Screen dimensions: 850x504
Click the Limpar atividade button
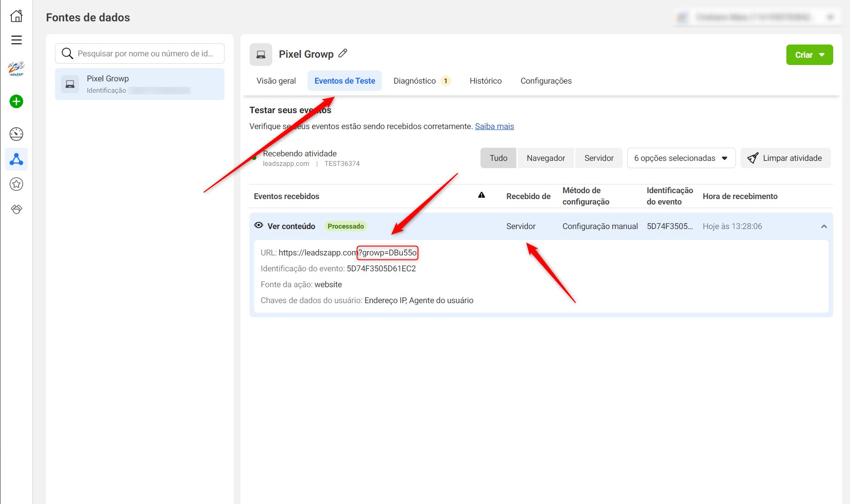click(785, 158)
